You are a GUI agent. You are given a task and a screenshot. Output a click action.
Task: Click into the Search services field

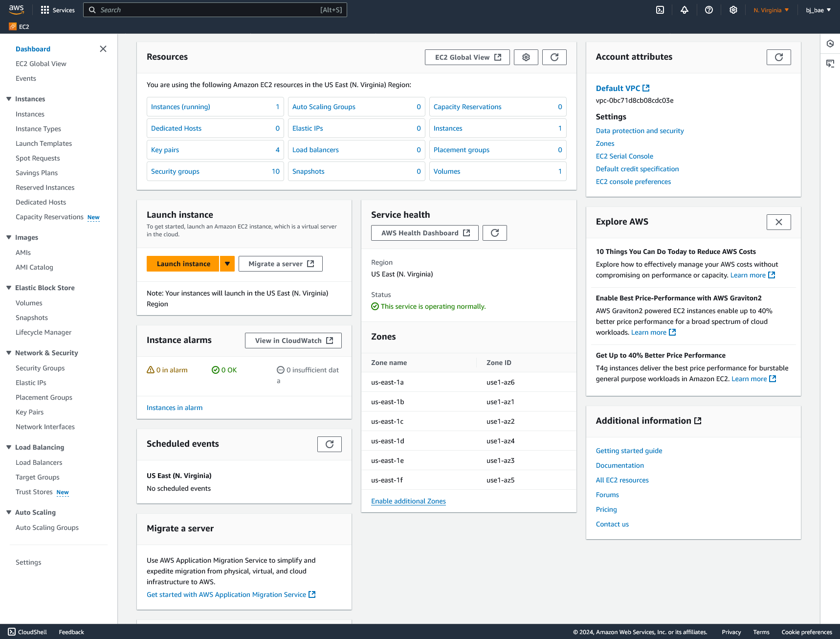pyautogui.click(x=215, y=10)
